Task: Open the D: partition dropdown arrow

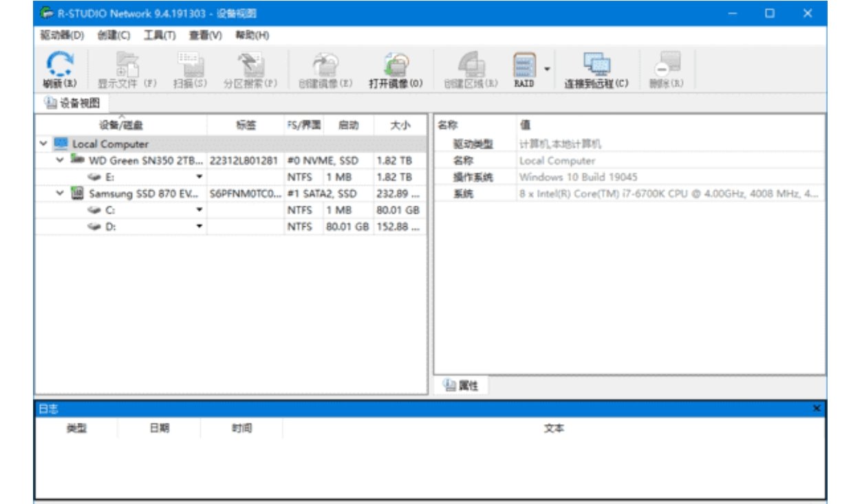Action: tap(199, 227)
